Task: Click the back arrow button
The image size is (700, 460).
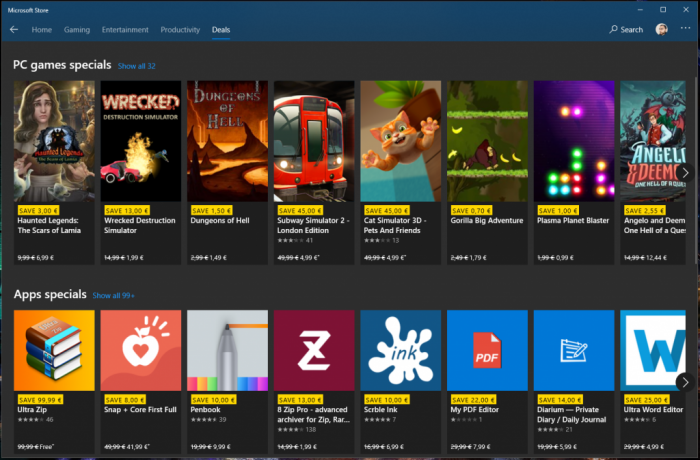Action: (x=14, y=30)
